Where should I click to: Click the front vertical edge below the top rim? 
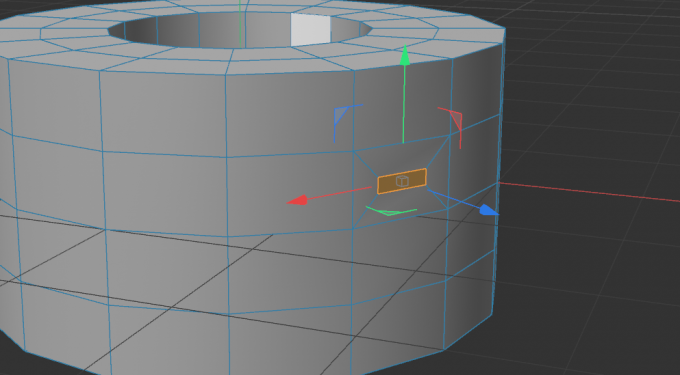[226, 115]
